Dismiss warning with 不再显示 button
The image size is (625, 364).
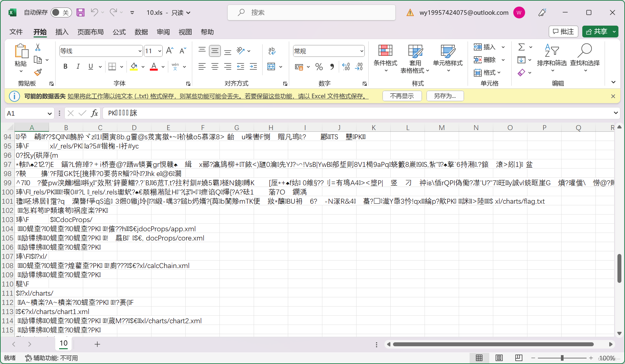402,96
